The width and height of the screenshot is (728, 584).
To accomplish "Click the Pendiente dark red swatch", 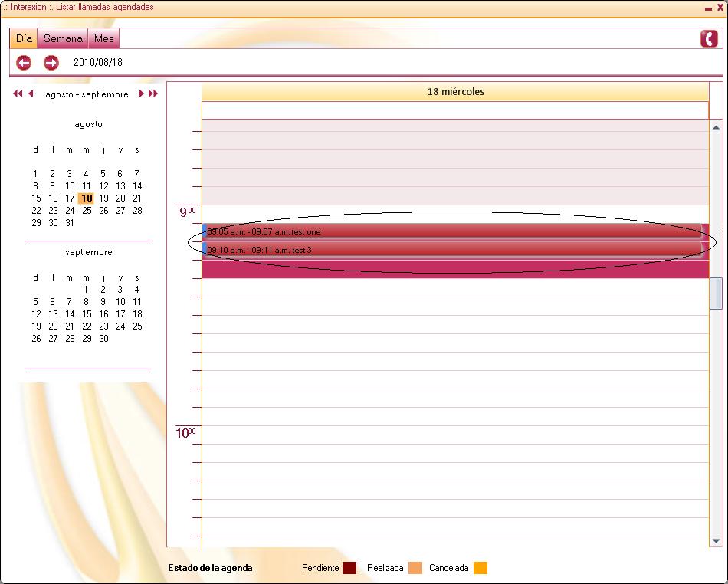I will (x=349, y=568).
